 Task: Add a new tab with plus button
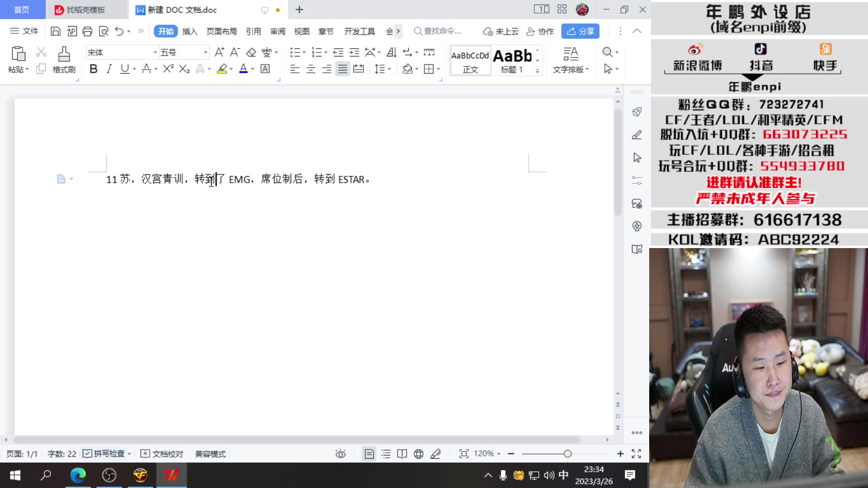click(299, 9)
